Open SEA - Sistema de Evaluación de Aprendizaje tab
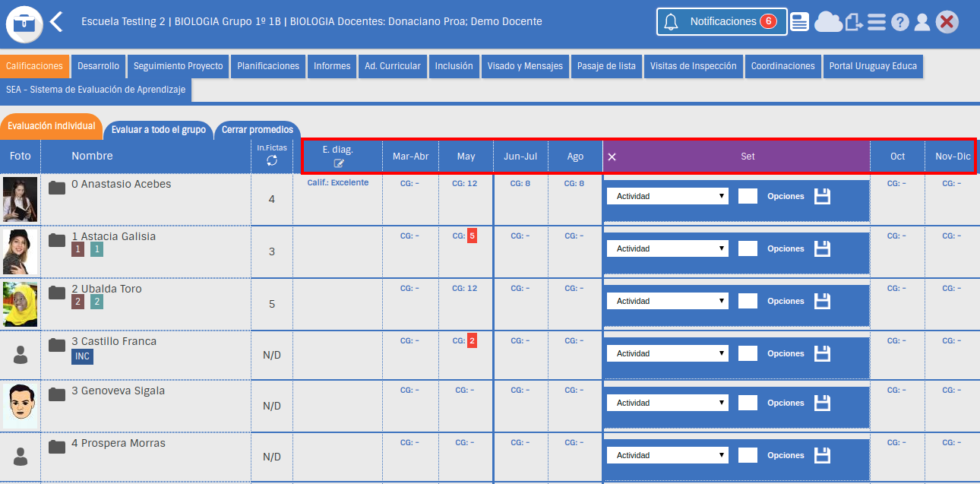Viewport: 980px width, 484px height. 96,90
